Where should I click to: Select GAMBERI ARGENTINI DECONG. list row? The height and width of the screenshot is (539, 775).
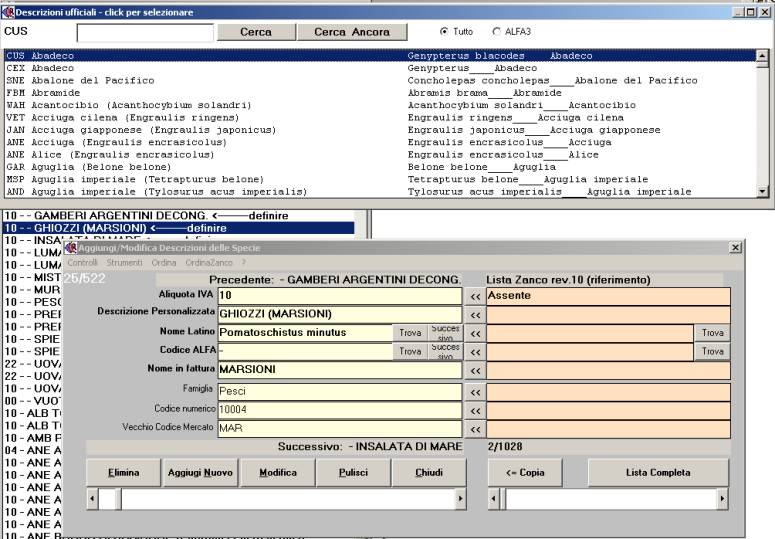pyautogui.click(x=178, y=216)
